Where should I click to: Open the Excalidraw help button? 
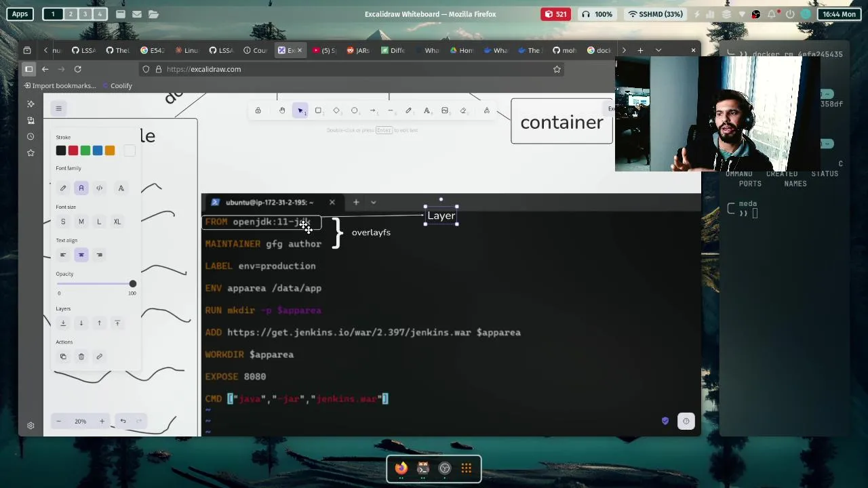click(x=686, y=422)
